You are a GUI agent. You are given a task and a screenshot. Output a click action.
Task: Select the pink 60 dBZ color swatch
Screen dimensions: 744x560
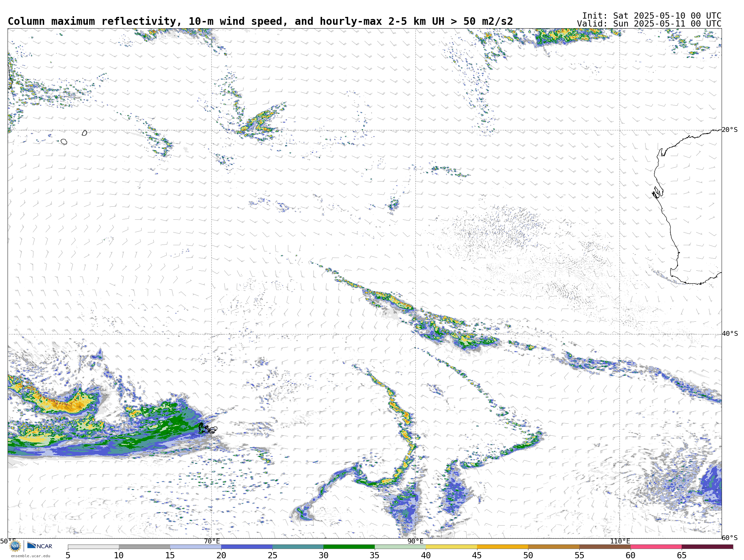656,547
